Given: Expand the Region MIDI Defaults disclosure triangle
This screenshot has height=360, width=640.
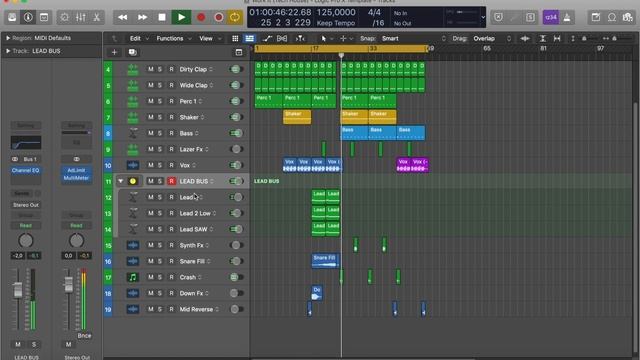Looking at the screenshot, I should pos(8,38).
